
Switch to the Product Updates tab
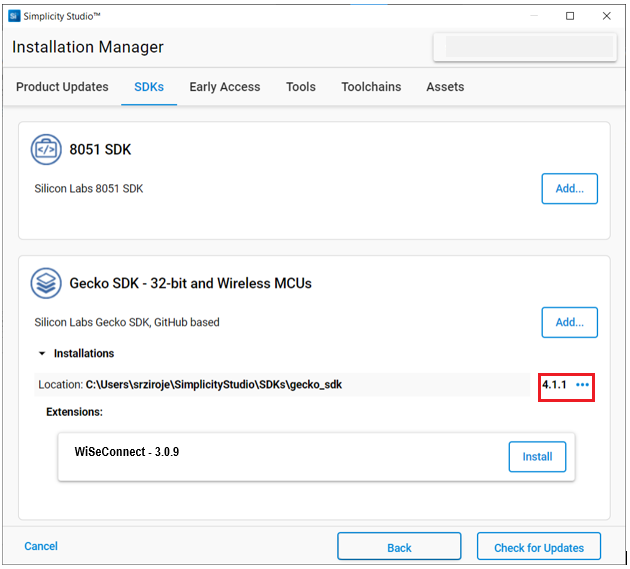click(x=62, y=87)
